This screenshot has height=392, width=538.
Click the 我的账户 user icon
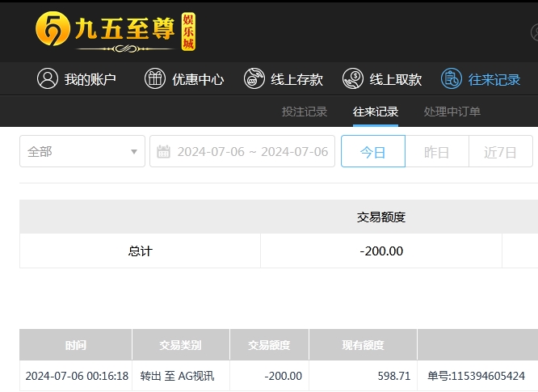click(48, 78)
